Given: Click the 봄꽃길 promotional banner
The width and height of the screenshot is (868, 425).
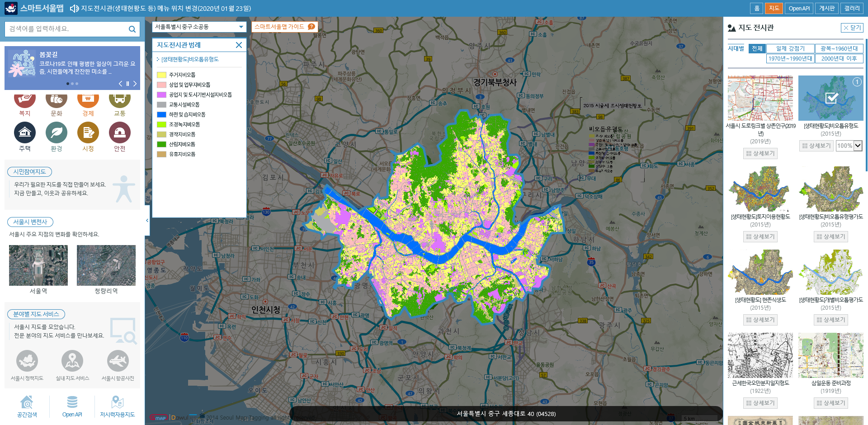Looking at the screenshot, I should [72, 68].
